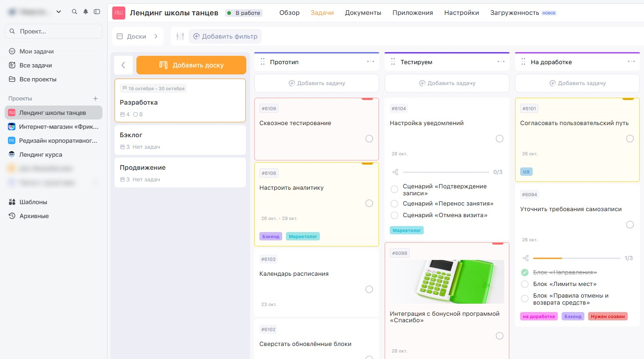The width and height of the screenshot is (644, 359).
Task: Mark Настройка уведомлений task complete
Action: click(x=500, y=139)
